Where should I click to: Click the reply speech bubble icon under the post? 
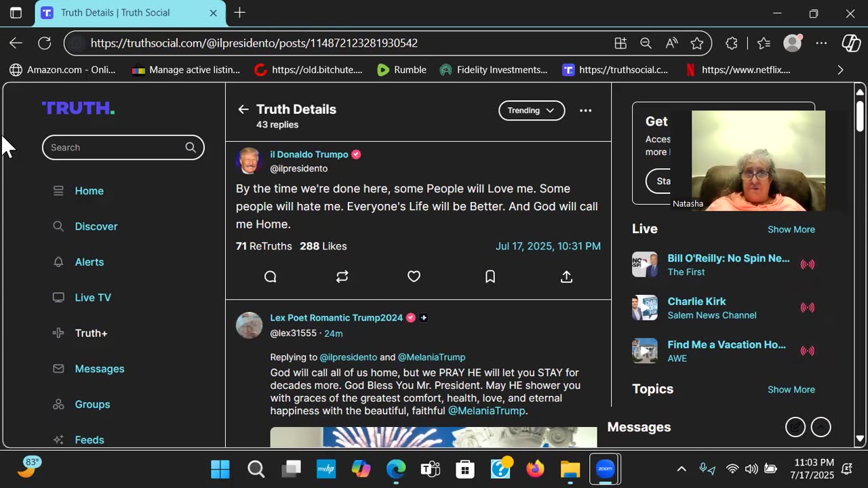(270, 277)
